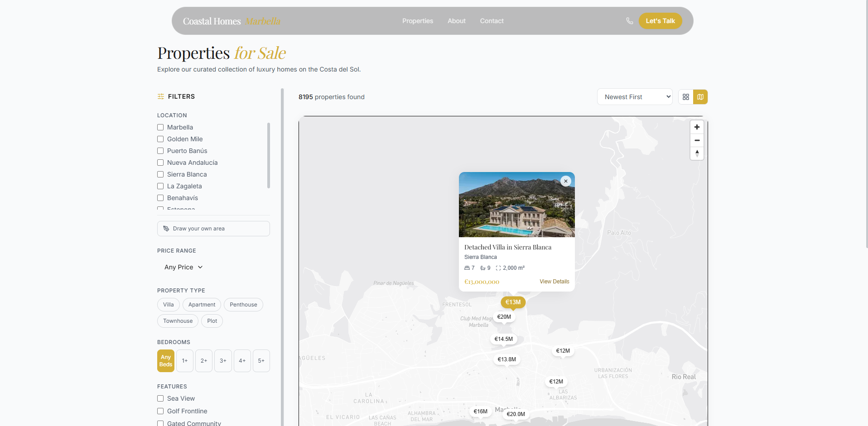868x426 pixels.
Task: Toggle the Villa property type chip
Action: coord(168,304)
